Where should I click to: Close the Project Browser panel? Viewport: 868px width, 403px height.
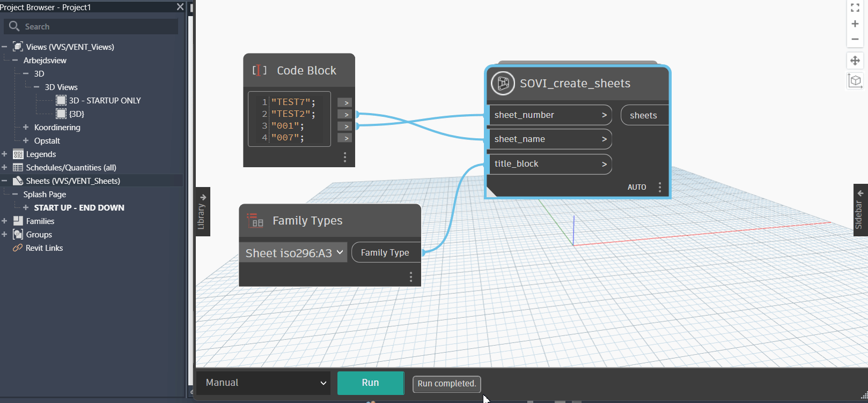tap(180, 7)
